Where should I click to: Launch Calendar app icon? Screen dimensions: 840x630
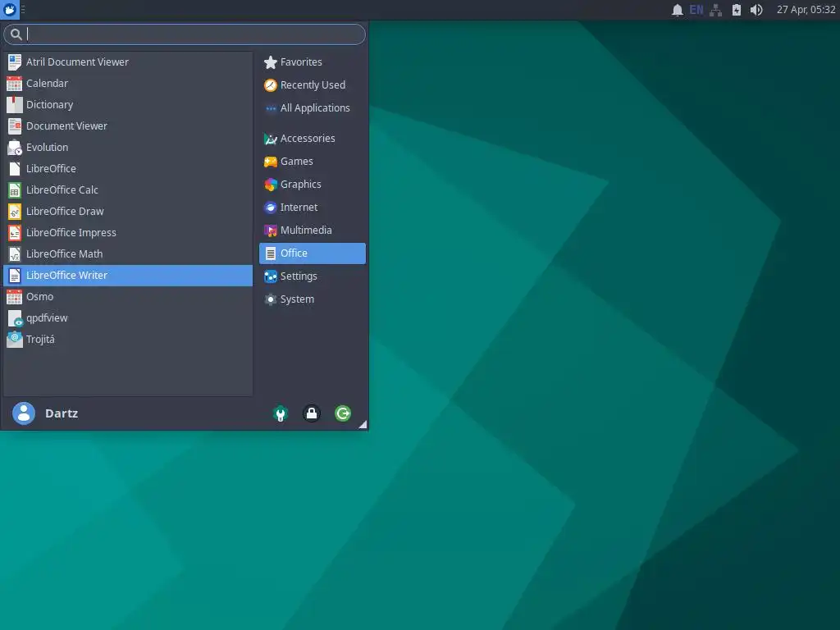coord(15,84)
